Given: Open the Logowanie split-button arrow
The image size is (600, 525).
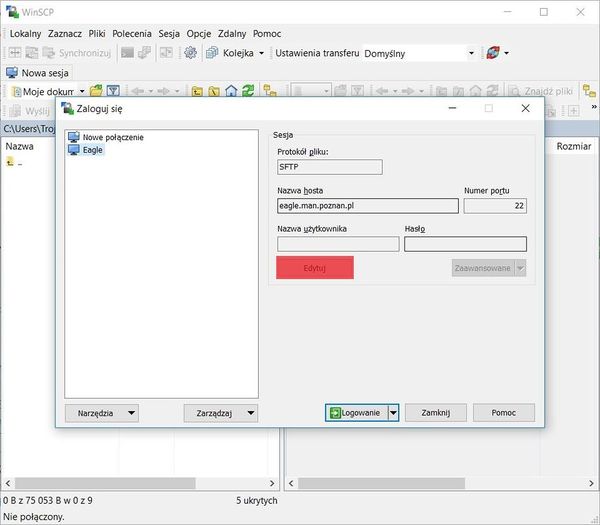Looking at the screenshot, I should pyautogui.click(x=393, y=412).
